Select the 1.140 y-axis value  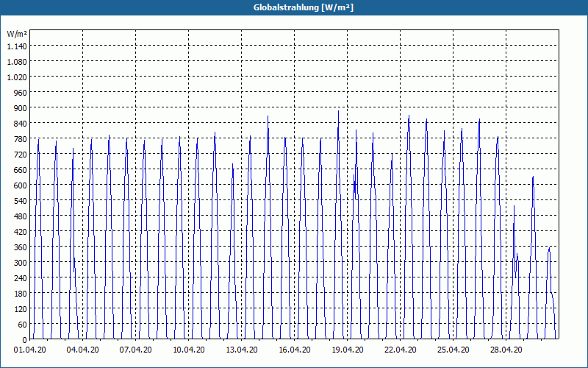tap(17, 46)
